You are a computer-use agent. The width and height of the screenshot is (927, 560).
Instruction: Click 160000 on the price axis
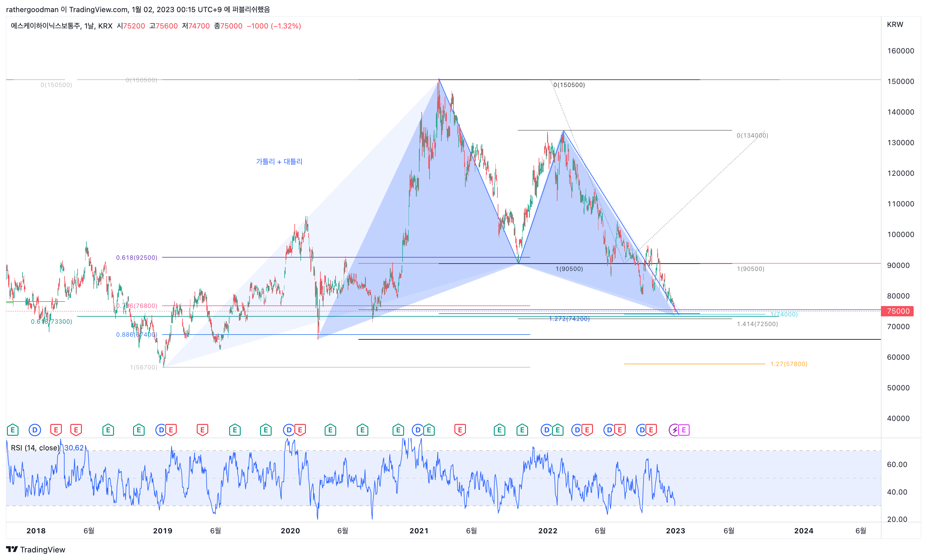[900, 51]
